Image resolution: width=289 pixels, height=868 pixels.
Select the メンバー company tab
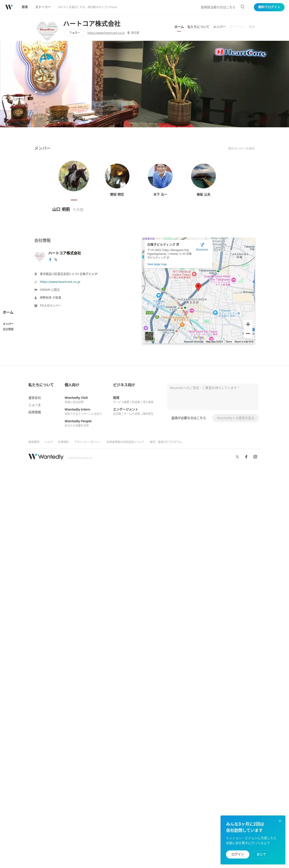(x=219, y=27)
